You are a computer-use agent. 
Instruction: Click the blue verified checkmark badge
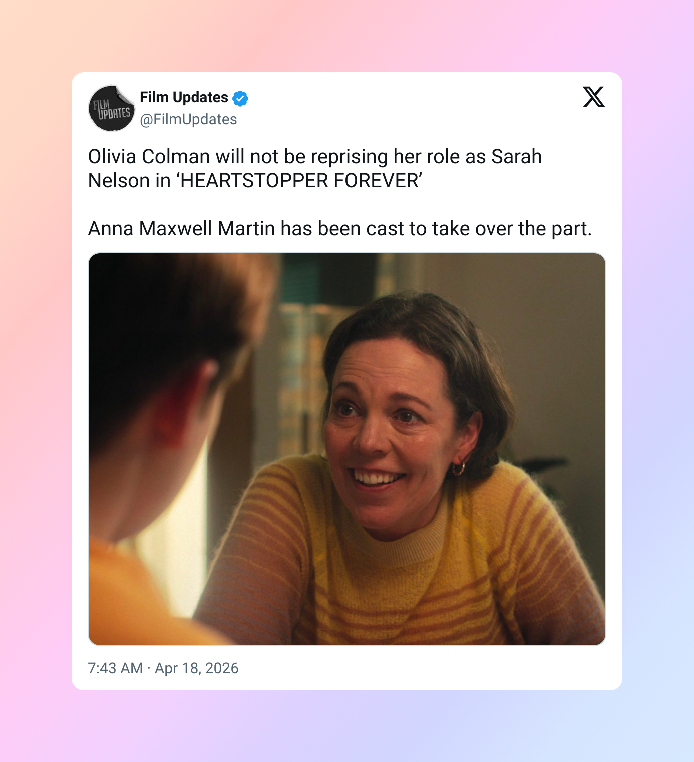pyautogui.click(x=240, y=98)
